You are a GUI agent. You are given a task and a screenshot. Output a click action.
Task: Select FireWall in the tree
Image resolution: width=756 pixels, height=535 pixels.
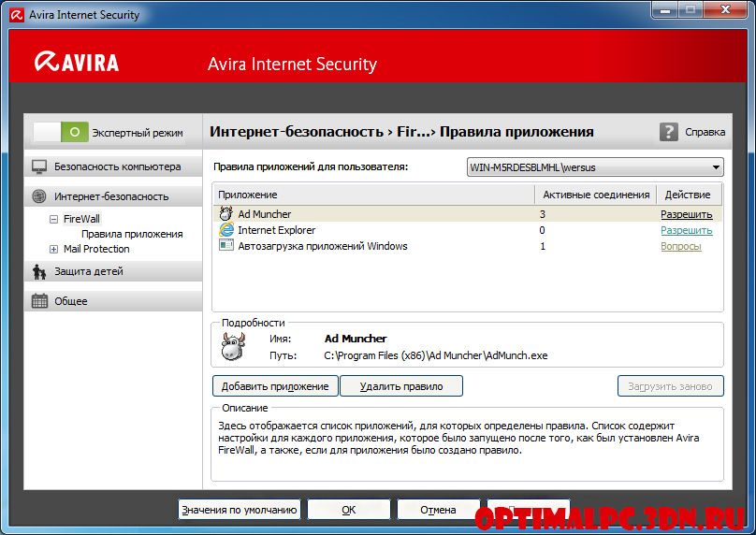[x=81, y=219]
